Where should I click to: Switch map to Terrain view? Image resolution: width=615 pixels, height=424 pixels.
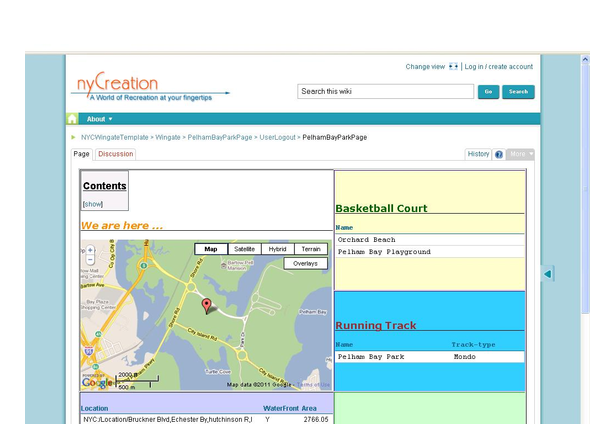[x=311, y=249]
